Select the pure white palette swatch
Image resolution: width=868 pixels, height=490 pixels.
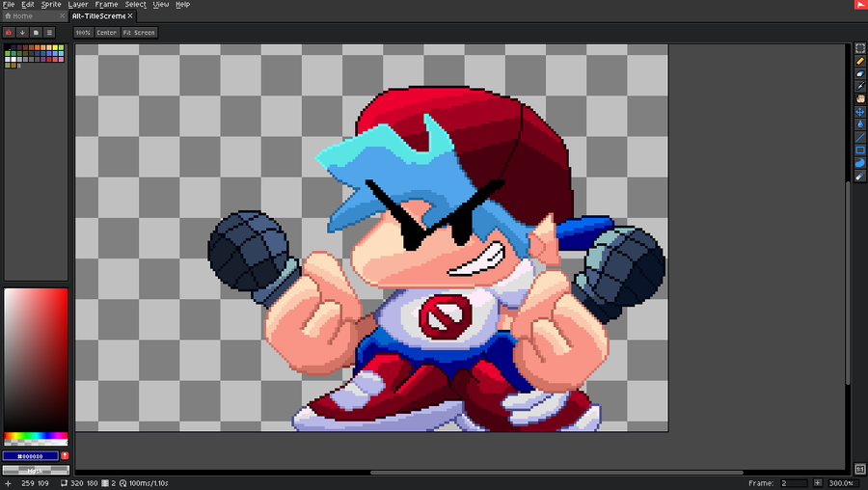click(14, 59)
